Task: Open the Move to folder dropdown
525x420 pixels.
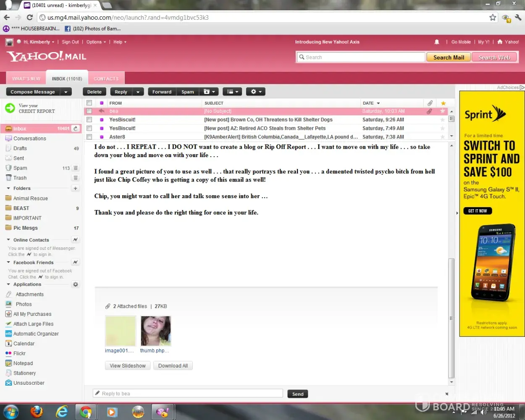Action: [x=209, y=92]
